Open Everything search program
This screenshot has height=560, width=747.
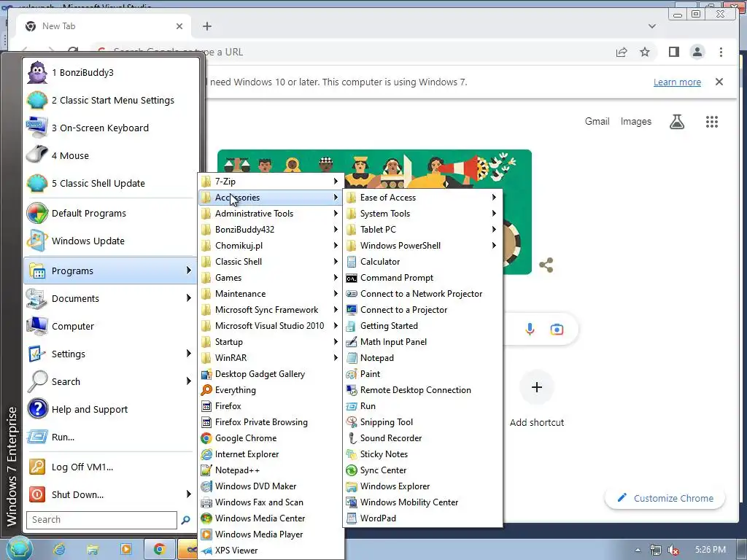coord(271,390)
